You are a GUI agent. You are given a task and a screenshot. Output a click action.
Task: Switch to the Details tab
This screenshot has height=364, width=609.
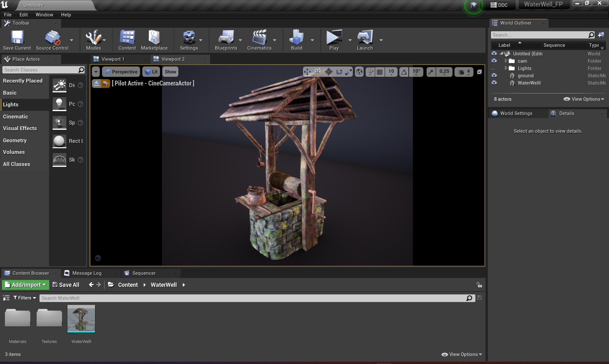coord(567,113)
